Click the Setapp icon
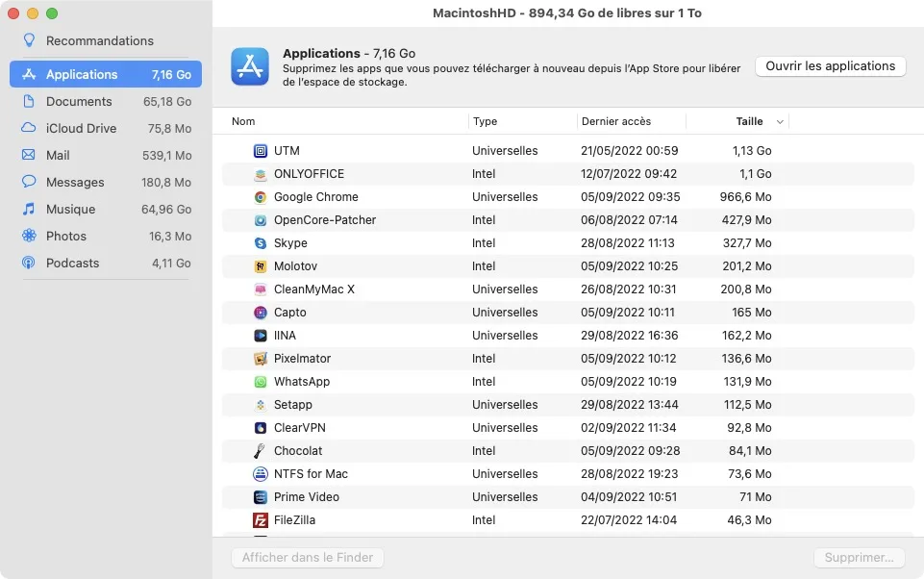 pyautogui.click(x=260, y=405)
